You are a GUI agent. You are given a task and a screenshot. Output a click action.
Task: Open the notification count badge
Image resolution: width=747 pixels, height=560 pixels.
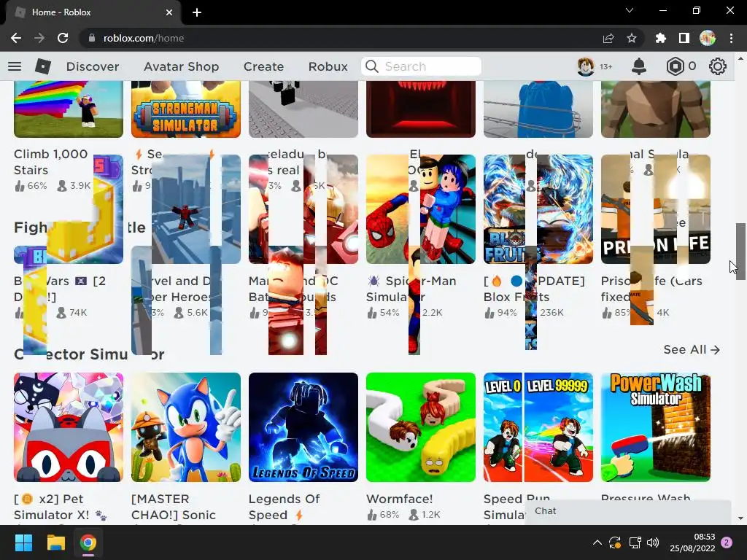pyautogui.click(x=727, y=542)
